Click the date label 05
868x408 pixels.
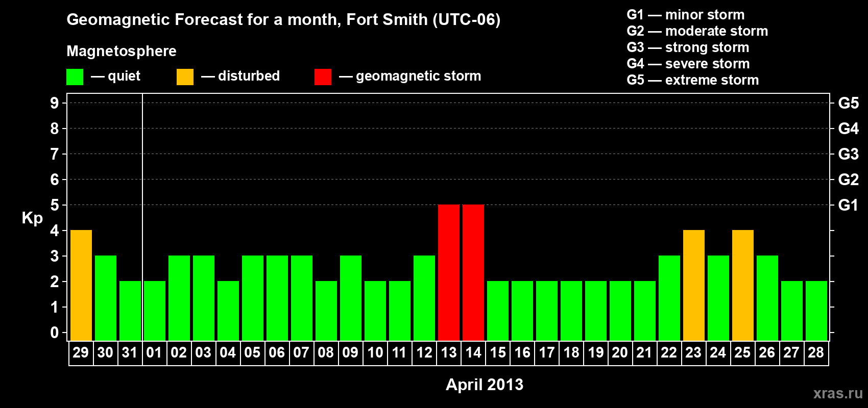pyautogui.click(x=252, y=352)
